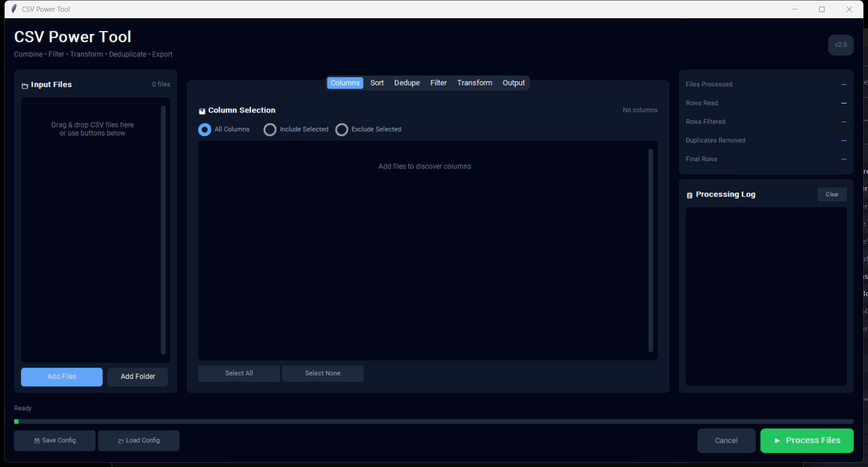Screen dimensions: 868x467
Task: Enable Include Selected mode
Action: click(270, 129)
